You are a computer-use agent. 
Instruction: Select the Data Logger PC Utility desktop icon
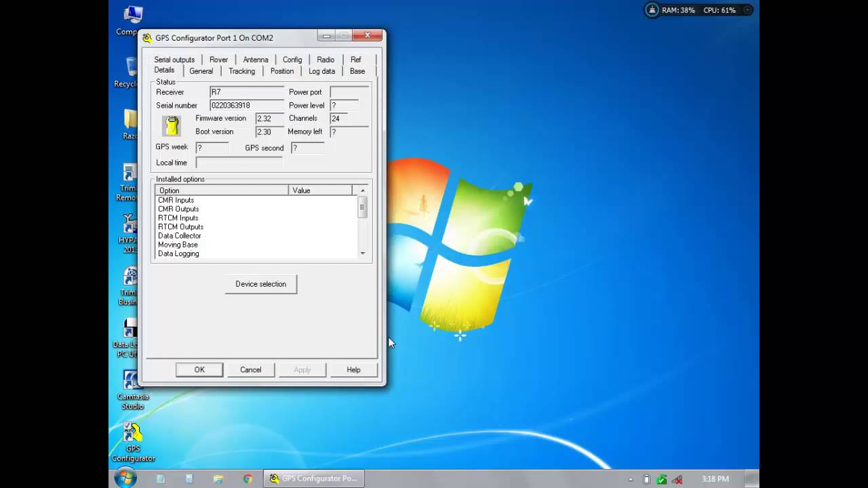tap(126, 338)
